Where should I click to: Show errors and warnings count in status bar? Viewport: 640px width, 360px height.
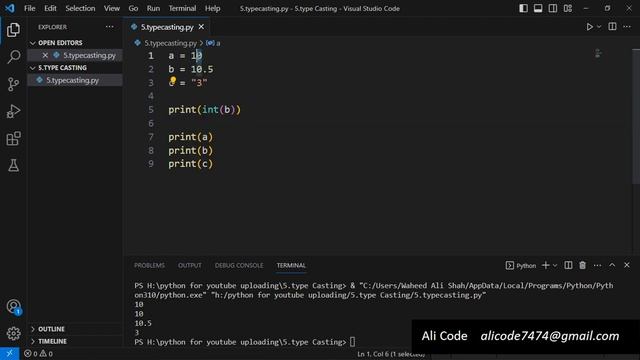pyautogui.click(x=38, y=354)
